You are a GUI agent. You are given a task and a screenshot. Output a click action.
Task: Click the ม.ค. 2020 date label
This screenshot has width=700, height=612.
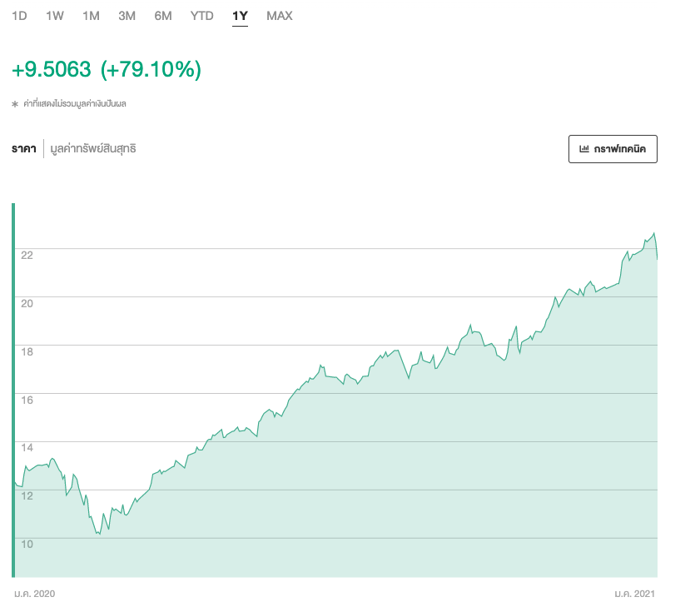[34, 594]
